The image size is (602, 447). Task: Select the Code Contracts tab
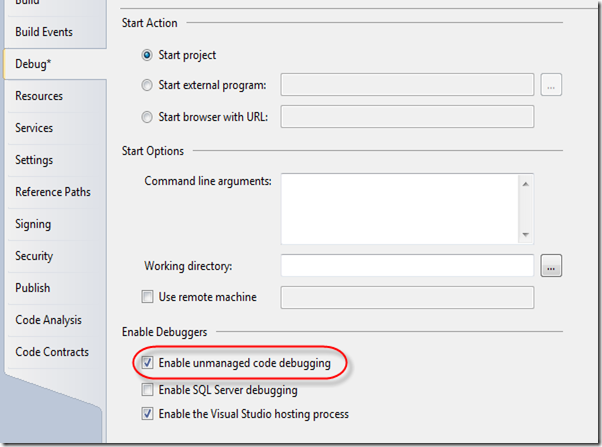[x=52, y=352]
